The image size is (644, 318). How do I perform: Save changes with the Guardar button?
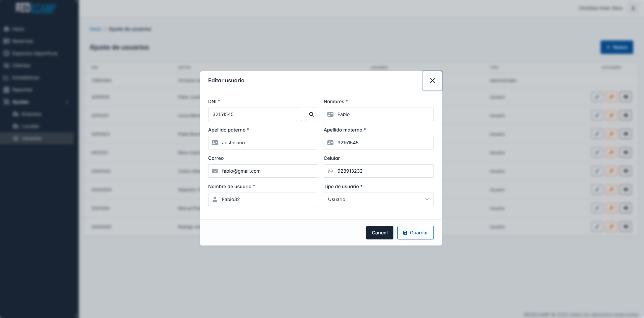tap(415, 233)
